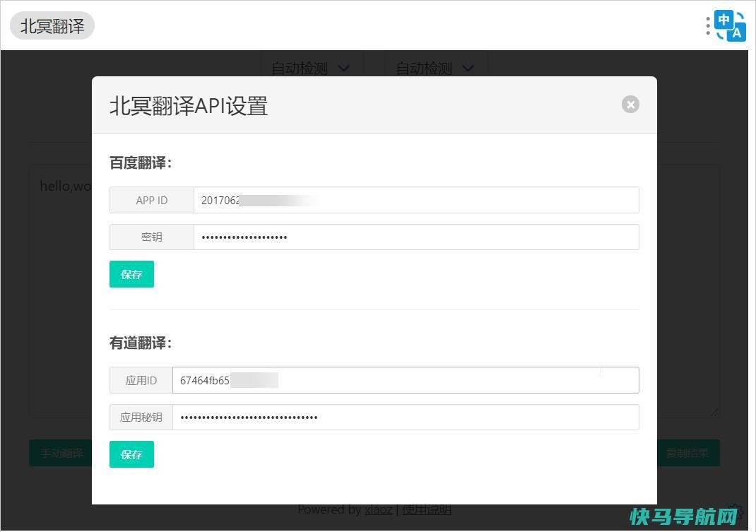Open the 使用说明 link in the footer
The image size is (756, 532).
[x=427, y=510]
